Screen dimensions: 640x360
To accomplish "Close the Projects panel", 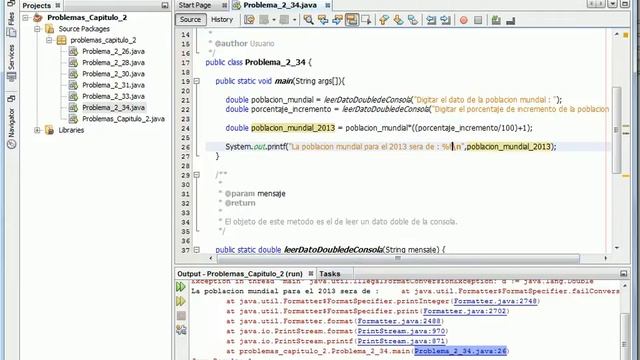I will point(58,6).
